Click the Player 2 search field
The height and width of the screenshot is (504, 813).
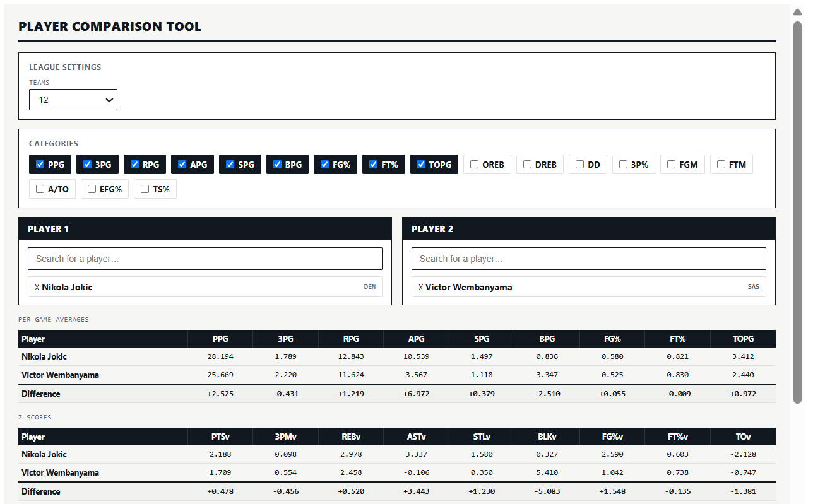[589, 259]
